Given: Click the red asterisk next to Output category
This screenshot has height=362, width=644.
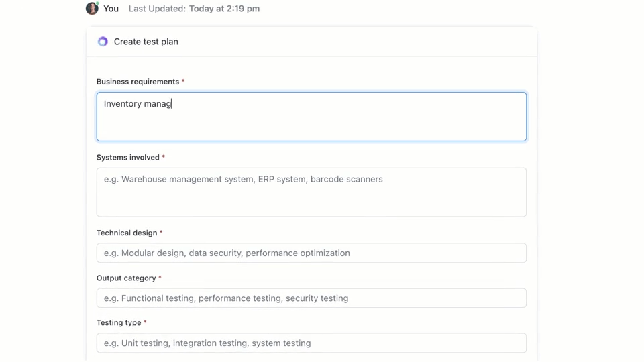Looking at the screenshot, I should [x=160, y=278].
